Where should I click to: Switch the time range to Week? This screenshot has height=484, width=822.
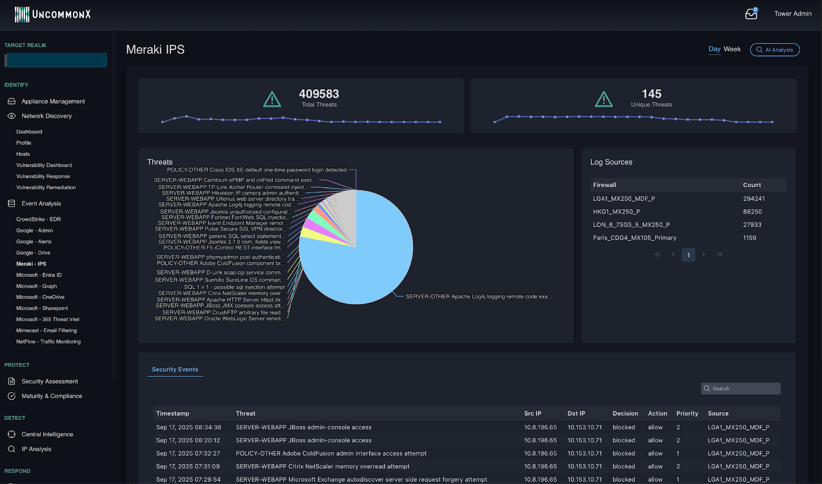pos(732,49)
